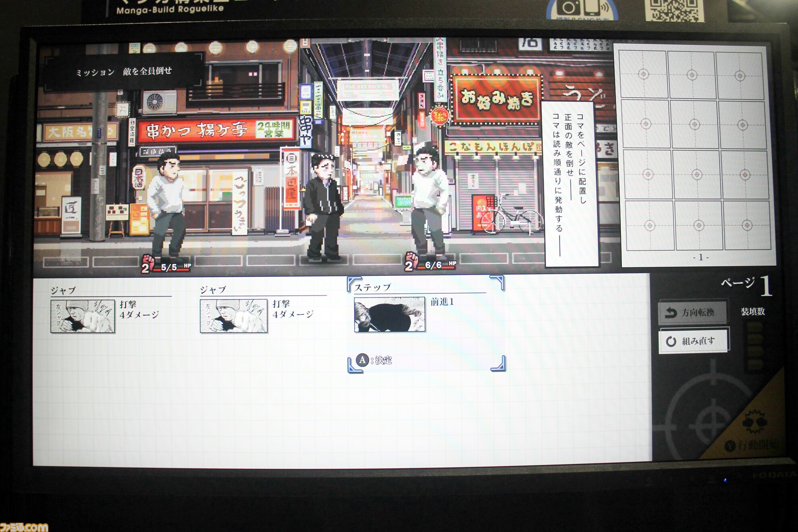Select the second ジャブ panel thumbnail
Image resolution: width=798 pixels, height=532 pixels.
(234, 316)
